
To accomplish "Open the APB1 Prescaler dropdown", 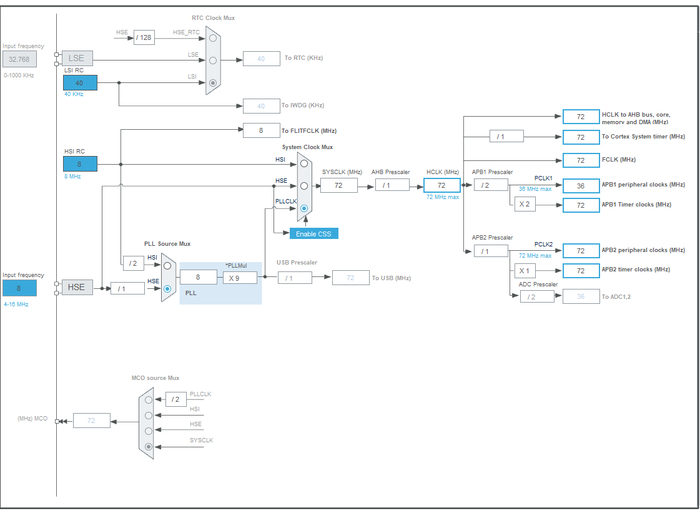I will [x=491, y=185].
